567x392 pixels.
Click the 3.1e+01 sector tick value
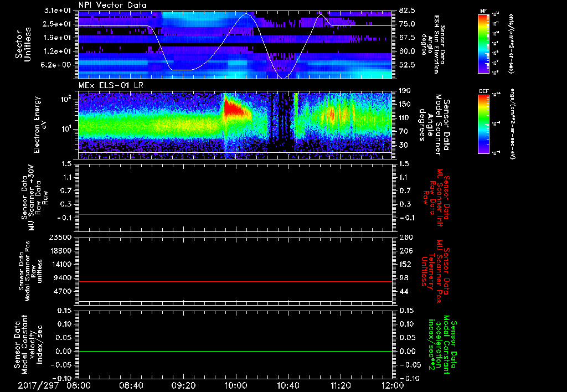[59, 11]
